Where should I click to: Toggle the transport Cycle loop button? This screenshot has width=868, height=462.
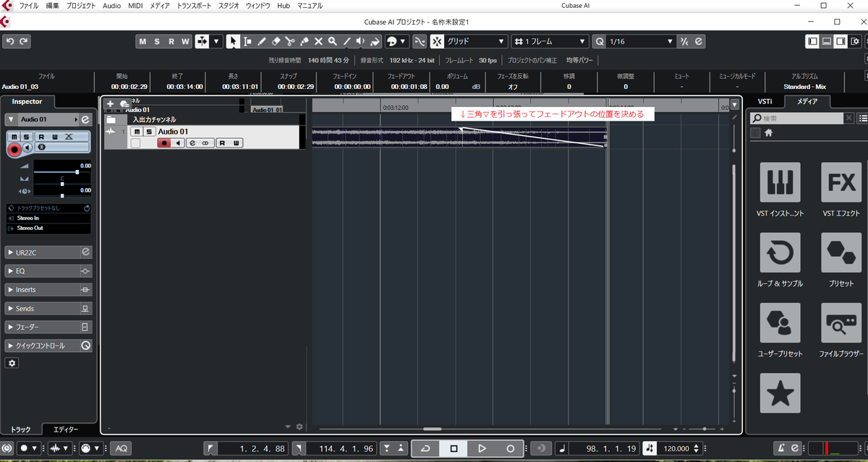425,448
